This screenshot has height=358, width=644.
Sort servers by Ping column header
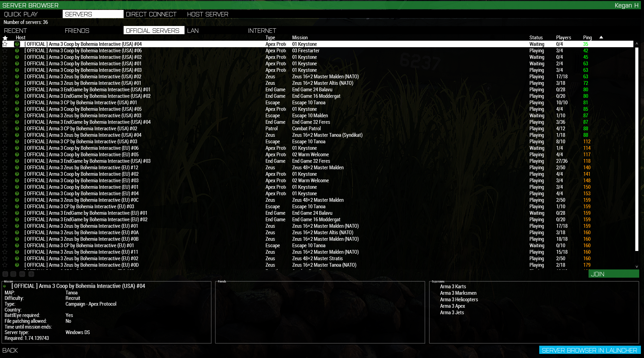588,38
